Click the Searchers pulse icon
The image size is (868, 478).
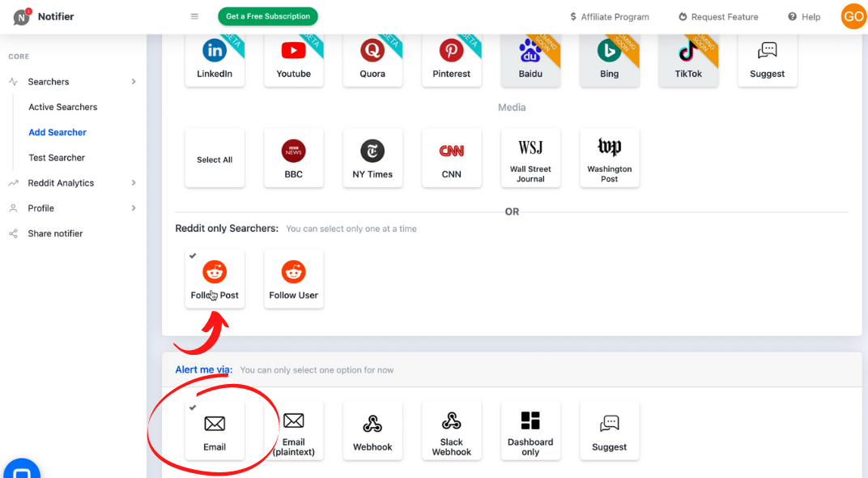(13, 81)
